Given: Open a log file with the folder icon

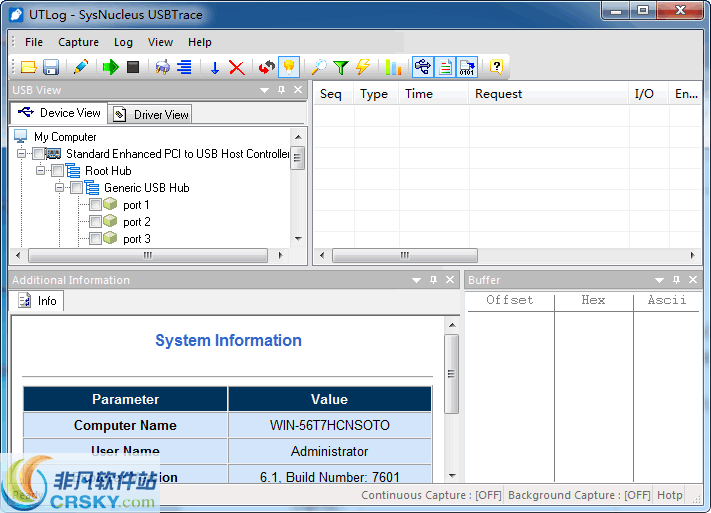Looking at the screenshot, I should click(x=29, y=67).
